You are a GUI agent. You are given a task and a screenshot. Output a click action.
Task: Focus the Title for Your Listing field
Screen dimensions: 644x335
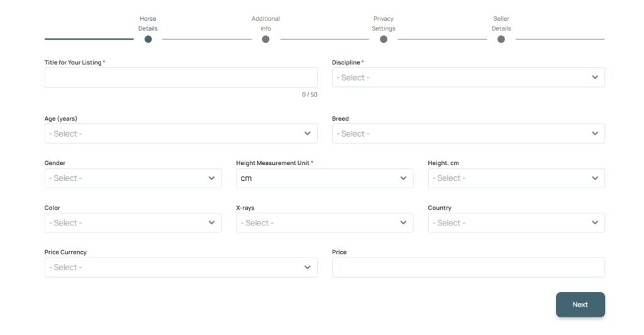(x=180, y=77)
